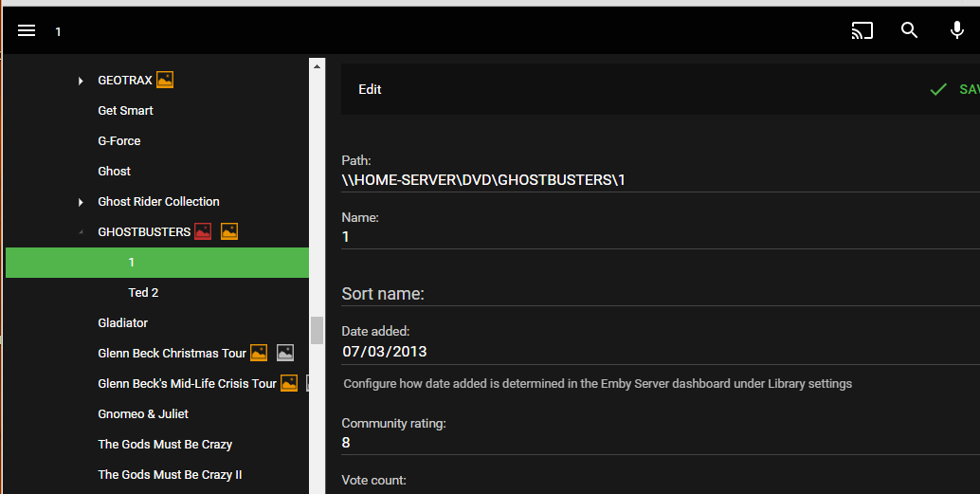This screenshot has height=494, width=980.
Task: Click the Community rating field
Action: (x=661, y=443)
